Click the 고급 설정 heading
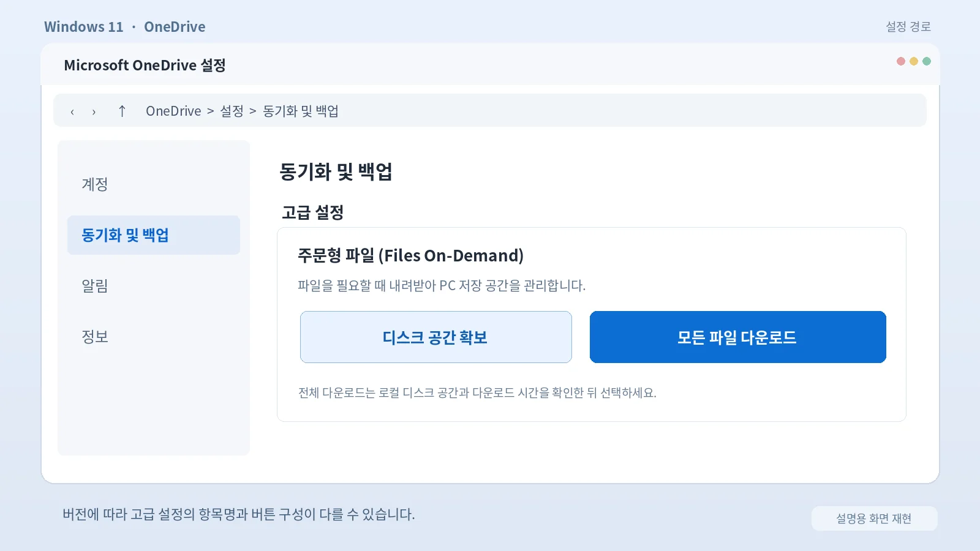Screen dimensions: 980x551 click(x=313, y=212)
